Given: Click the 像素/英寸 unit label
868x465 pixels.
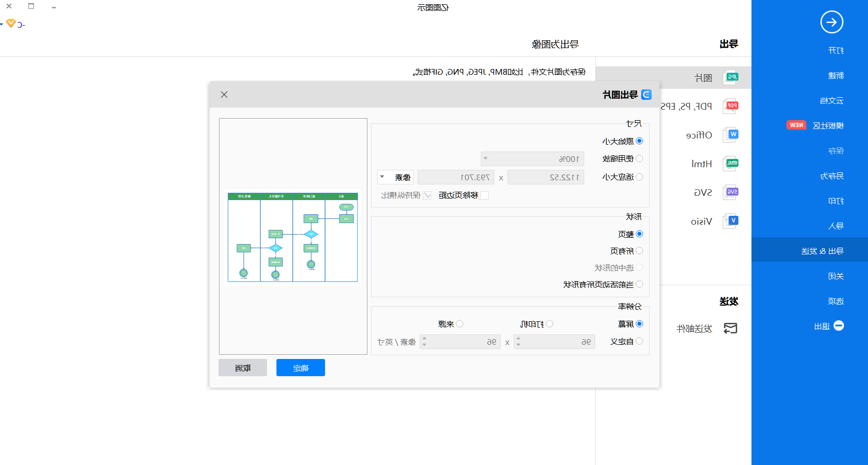Looking at the screenshot, I should tap(397, 342).
